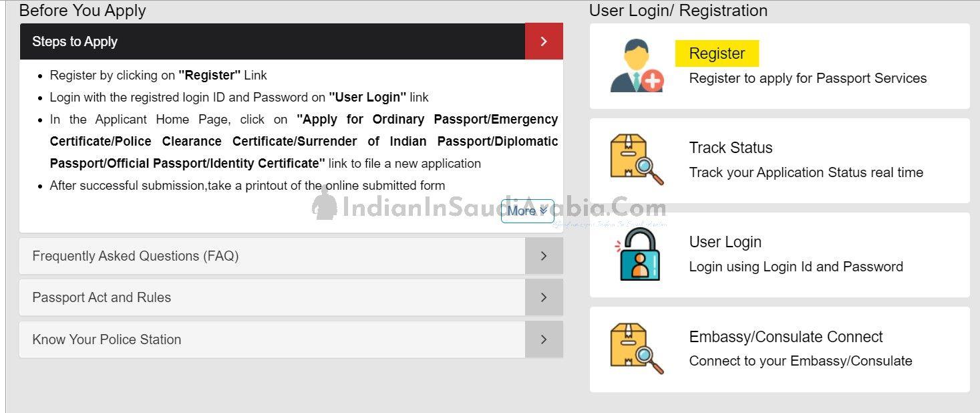
Task: Expand the Frequently Asked Questions chevron
Action: [544, 256]
